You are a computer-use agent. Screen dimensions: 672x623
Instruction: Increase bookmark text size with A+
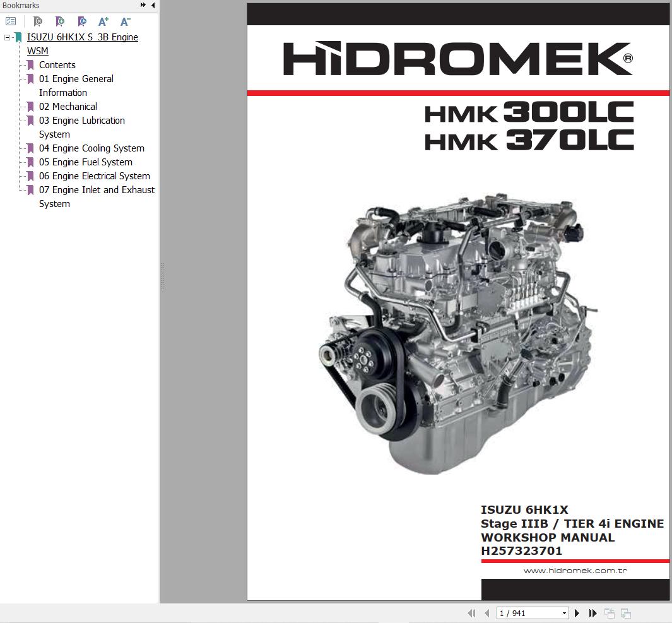click(103, 21)
